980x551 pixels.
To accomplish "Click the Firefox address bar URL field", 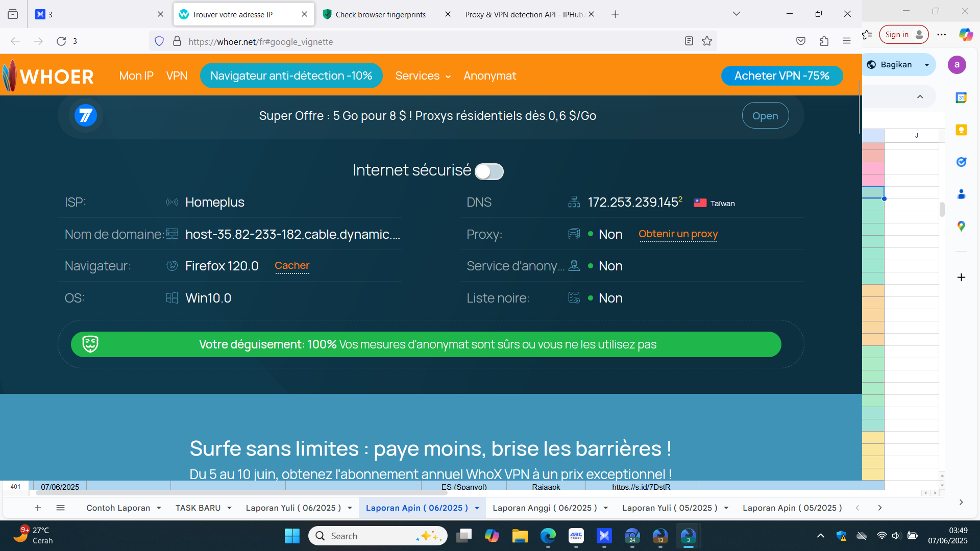I will pos(433,41).
